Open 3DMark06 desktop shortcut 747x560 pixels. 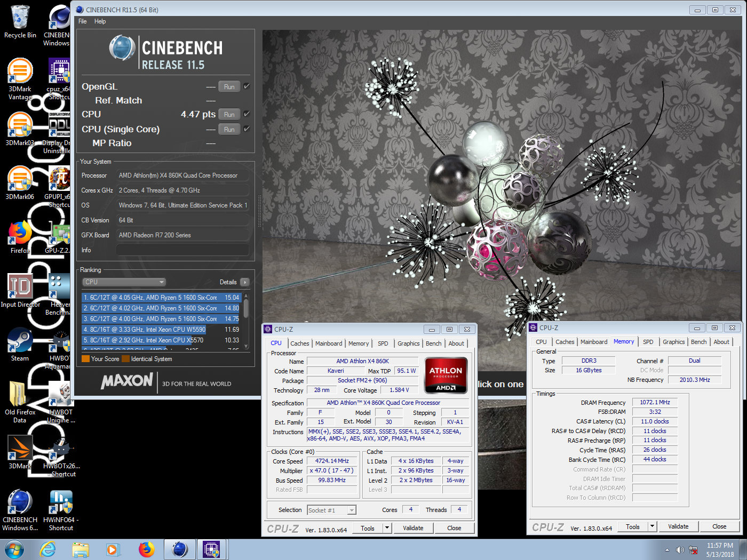pyautogui.click(x=20, y=183)
